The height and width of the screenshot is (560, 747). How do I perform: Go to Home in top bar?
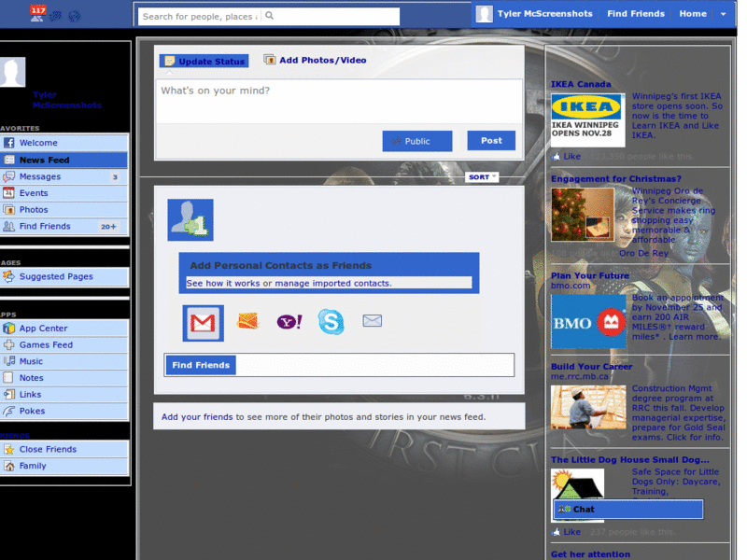click(x=693, y=14)
